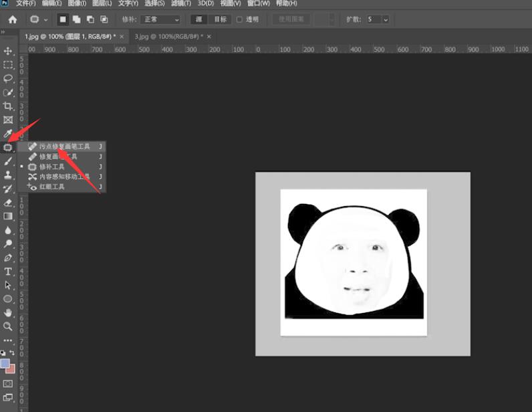532x412 pixels.
Task: Select the Eyedropper tool
Action: tap(8, 134)
